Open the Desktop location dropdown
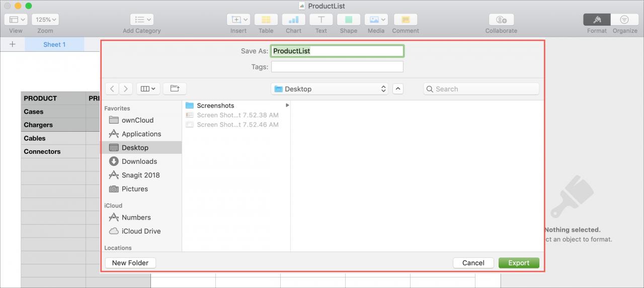This screenshot has height=288, width=644. tap(330, 89)
